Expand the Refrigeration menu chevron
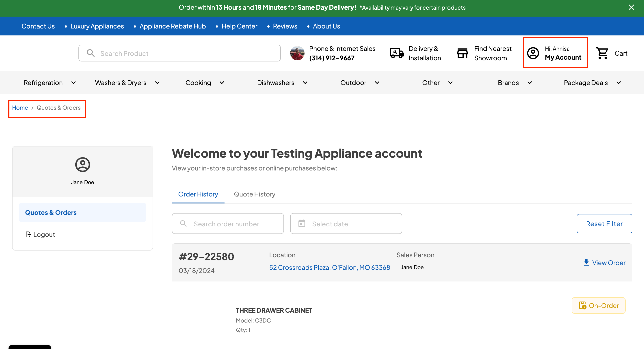The height and width of the screenshot is (349, 644). click(x=73, y=83)
